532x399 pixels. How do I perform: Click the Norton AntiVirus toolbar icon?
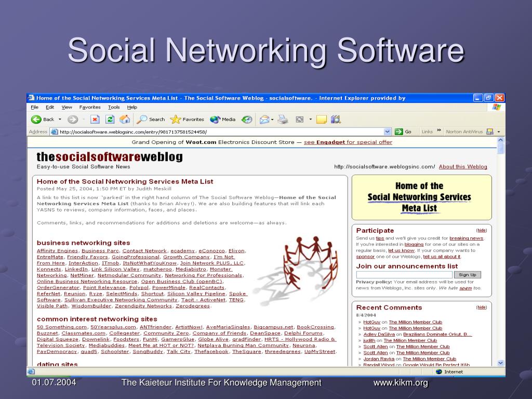(489, 131)
